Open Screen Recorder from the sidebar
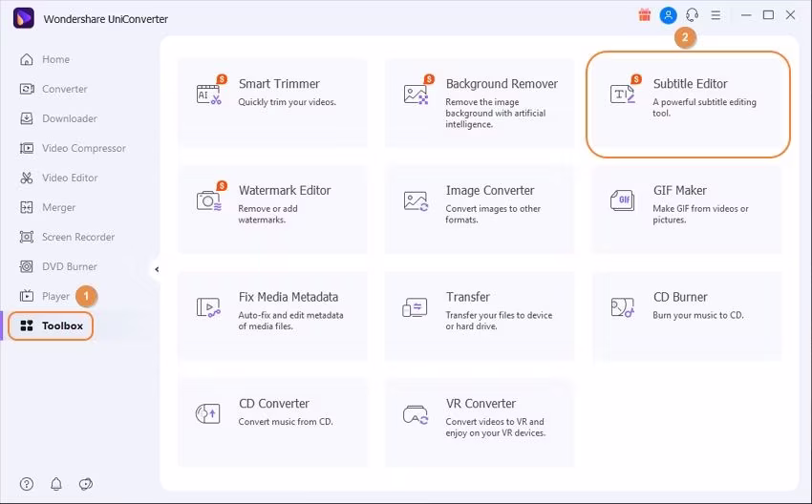This screenshot has height=504, width=812. pos(77,237)
